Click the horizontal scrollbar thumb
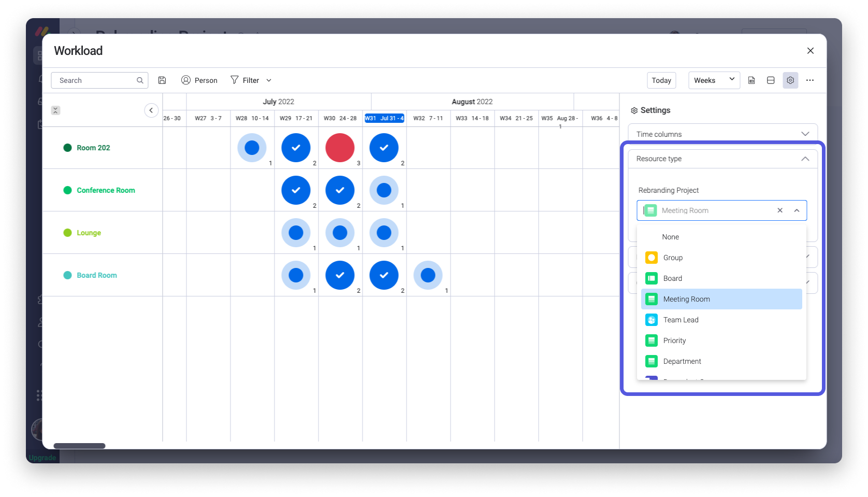 coord(79,446)
